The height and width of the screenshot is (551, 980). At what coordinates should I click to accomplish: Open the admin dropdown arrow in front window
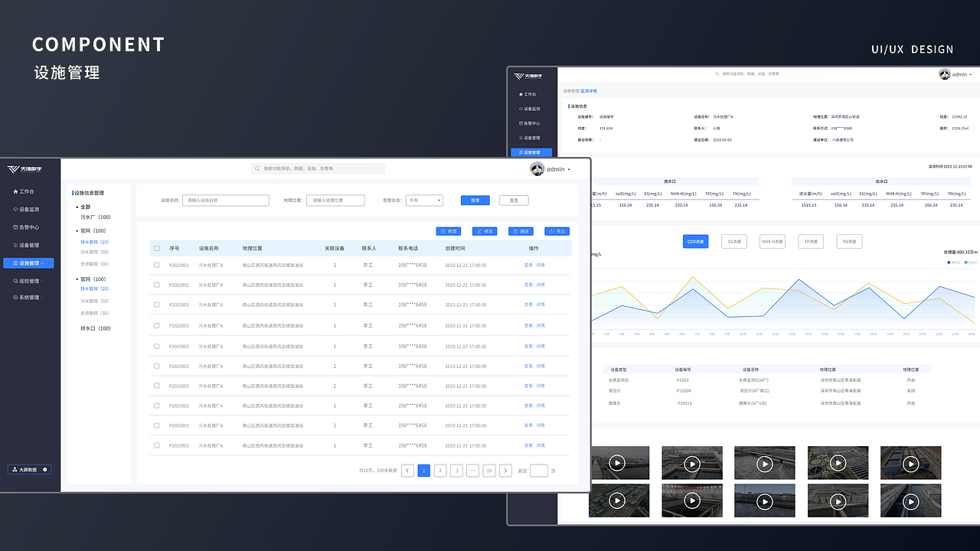[x=569, y=170]
